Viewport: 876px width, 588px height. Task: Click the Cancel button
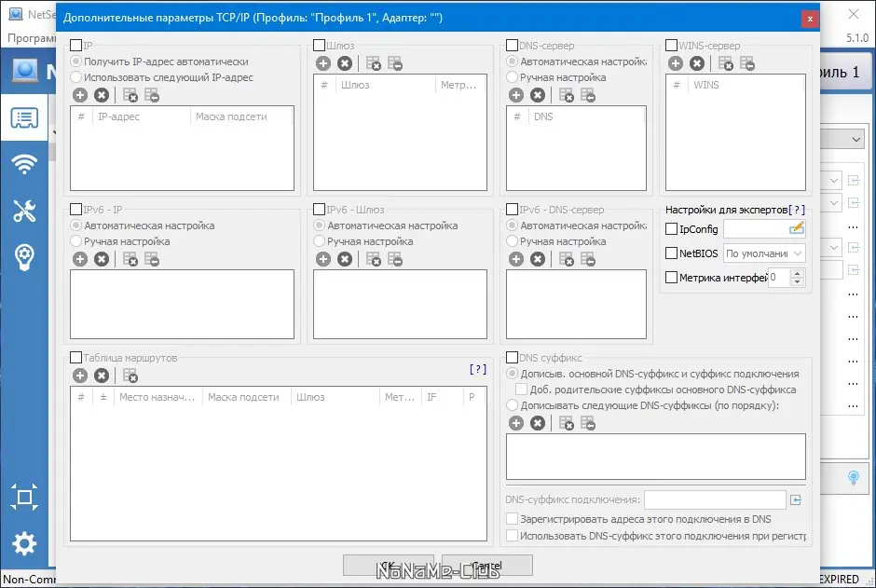tap(487, 565)
